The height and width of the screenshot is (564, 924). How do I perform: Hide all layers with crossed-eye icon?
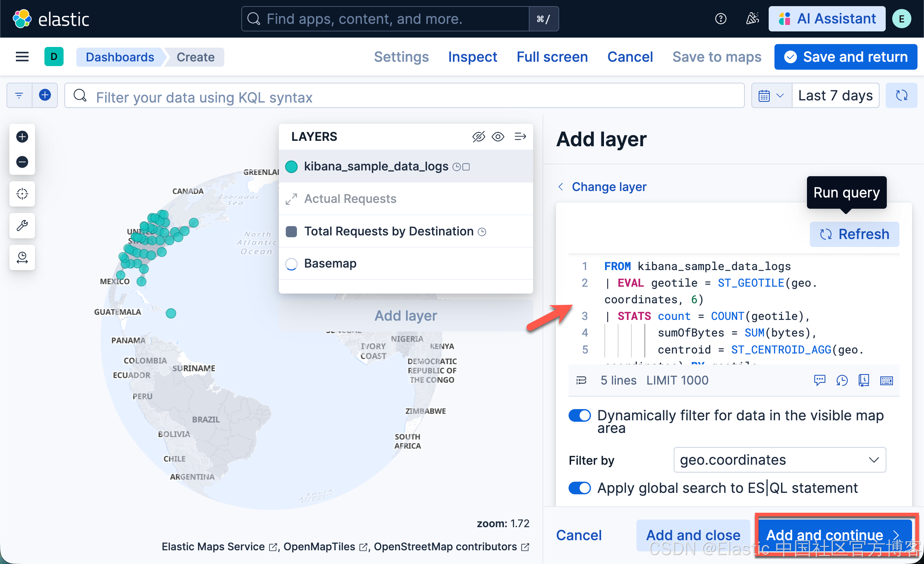coord(479,137)
